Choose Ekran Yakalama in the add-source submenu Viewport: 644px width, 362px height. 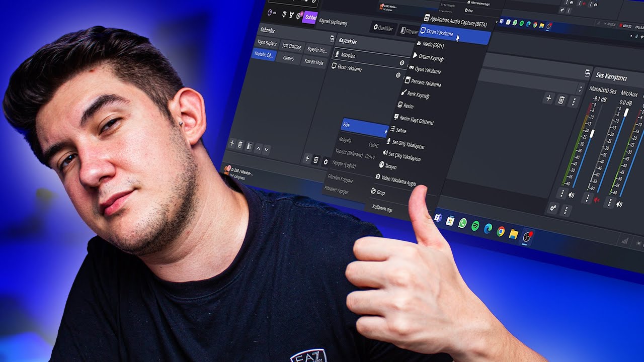[454, 35]
